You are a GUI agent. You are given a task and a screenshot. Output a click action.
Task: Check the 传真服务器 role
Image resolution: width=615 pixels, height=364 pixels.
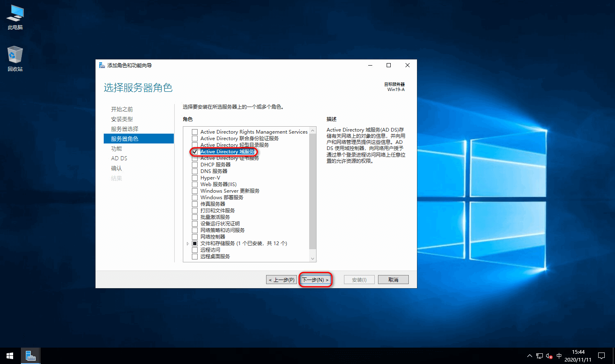[x=195, y=204]
